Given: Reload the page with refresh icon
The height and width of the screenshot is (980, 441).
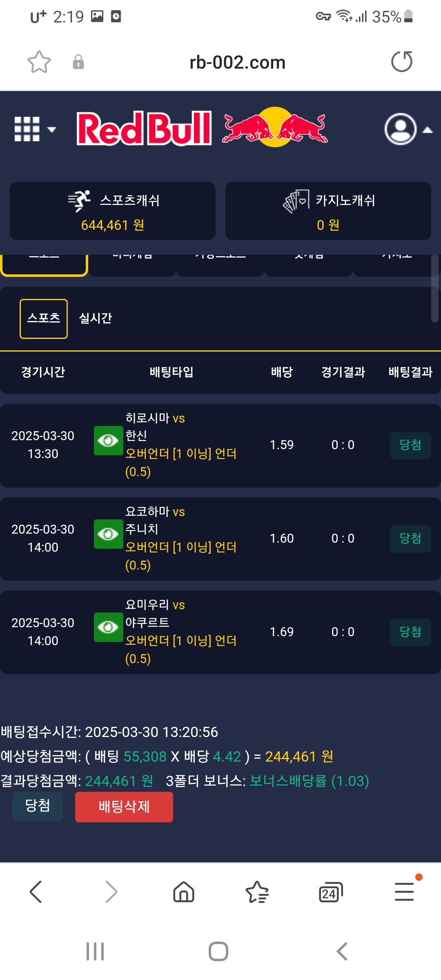Looking at the screenshot, I should tap(402, 62).
